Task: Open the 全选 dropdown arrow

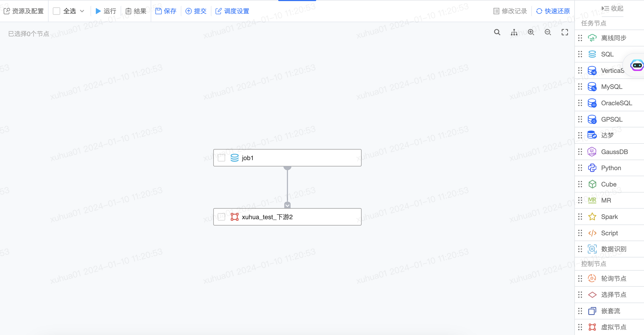Action: tap(83, 11)
